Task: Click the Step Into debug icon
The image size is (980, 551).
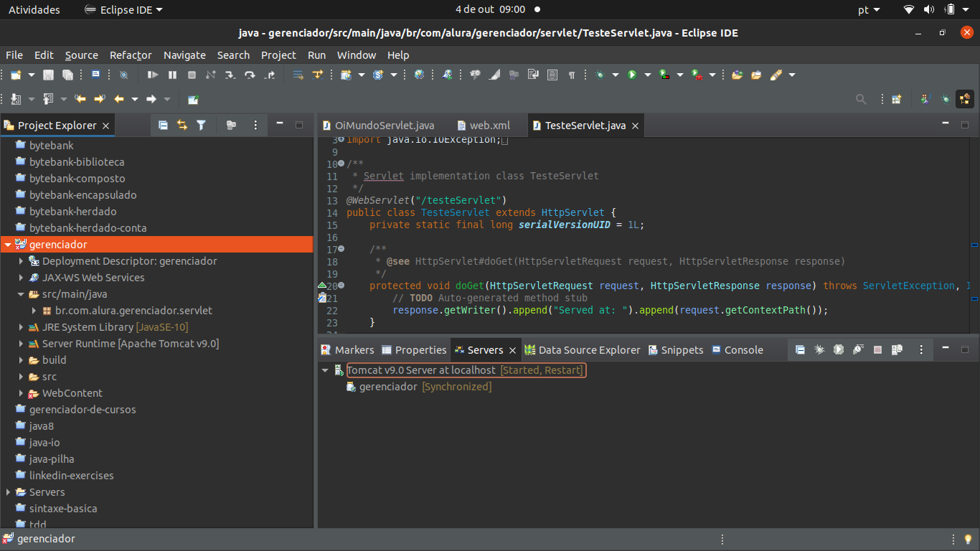Action: (x=230, y=75)
